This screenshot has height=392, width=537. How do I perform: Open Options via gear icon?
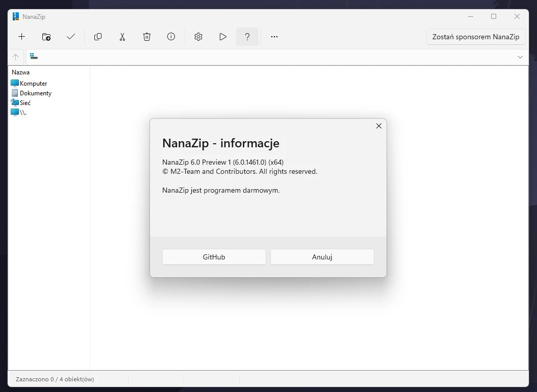point(198,37)
